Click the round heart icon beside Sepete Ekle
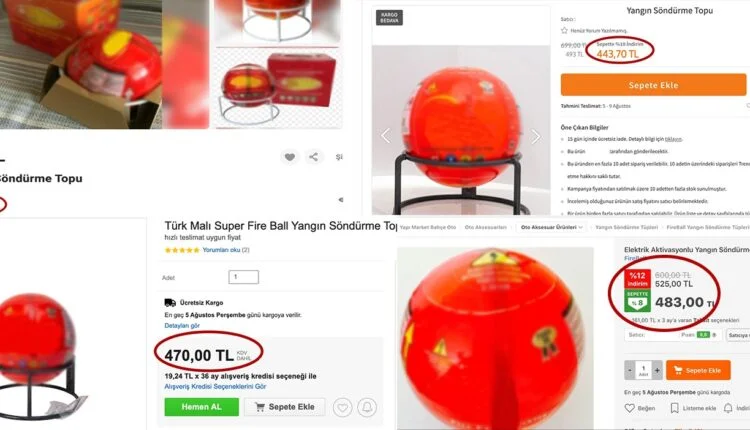This screenshot has height=430, width=750. point(342,408)
